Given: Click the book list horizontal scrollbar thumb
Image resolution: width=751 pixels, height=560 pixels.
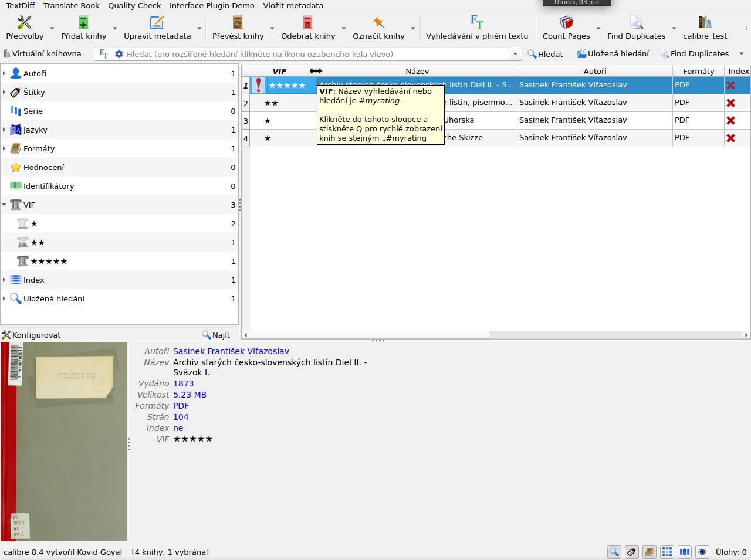Looking at the screenshot, I should (x=370, y=335).
